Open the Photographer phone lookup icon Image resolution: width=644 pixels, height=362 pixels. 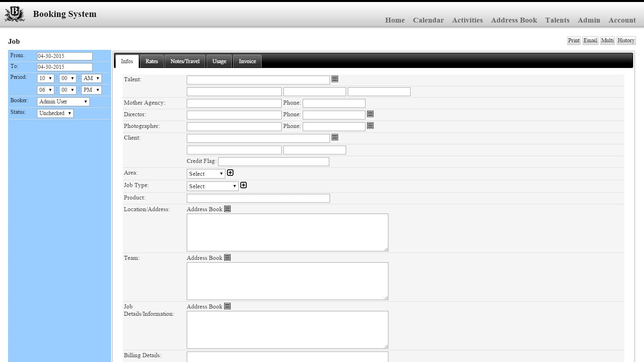click(x=370, y=125)
